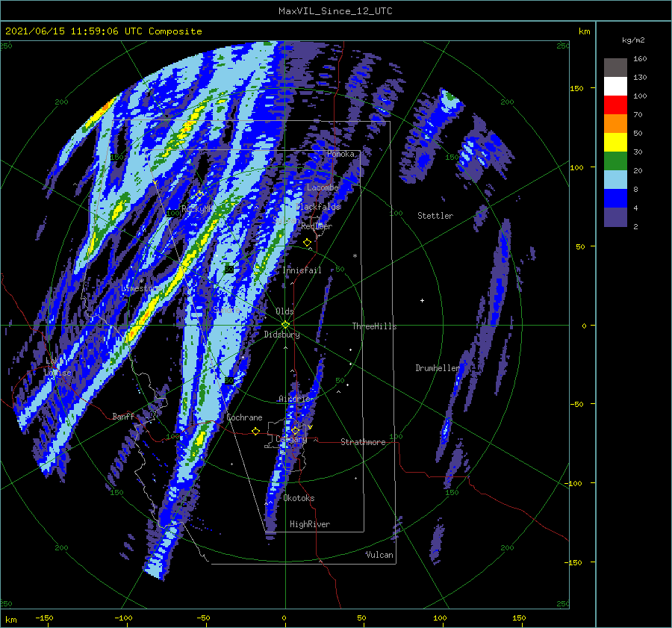Select the ThreeHills label
This screenshot has height=628, width=672.
(374, 326)
